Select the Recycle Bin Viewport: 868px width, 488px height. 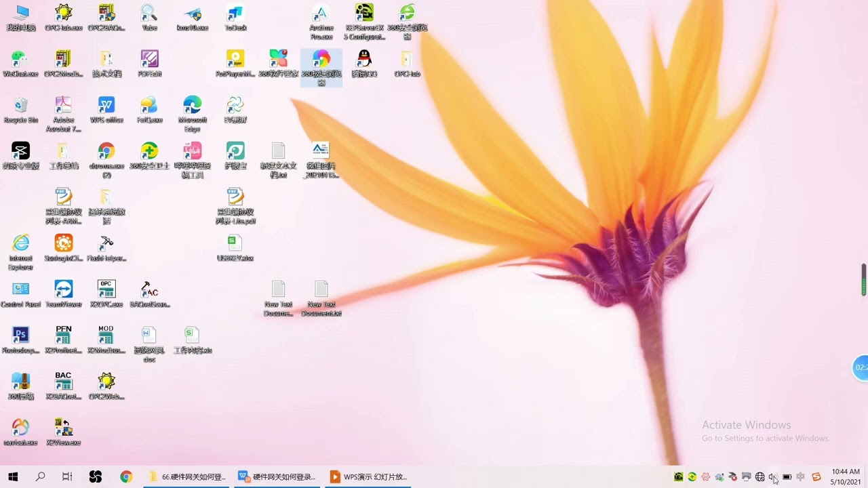pos(20,110)
